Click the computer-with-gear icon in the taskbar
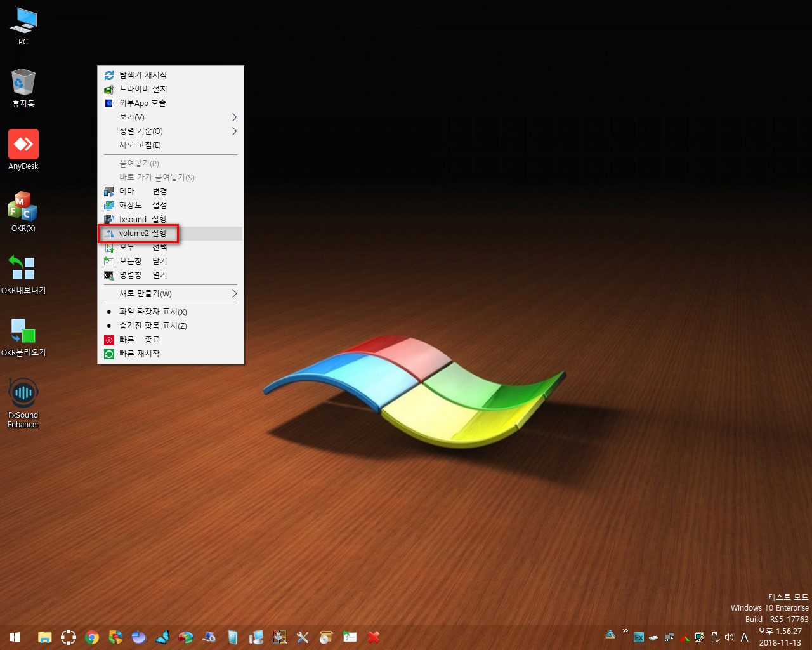Screen dimensions: 812x650 tap(209, 637)
